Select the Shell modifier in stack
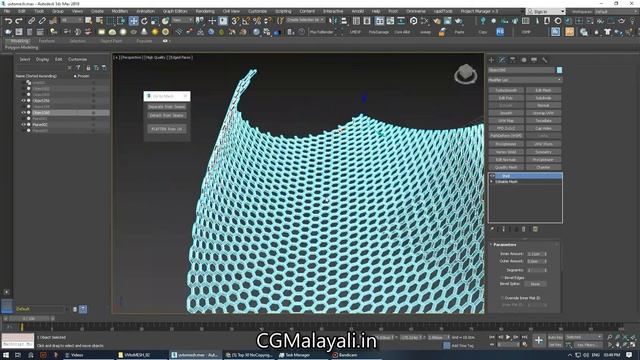The height and width of the screenshot is (360, 640). coord(526,176)
